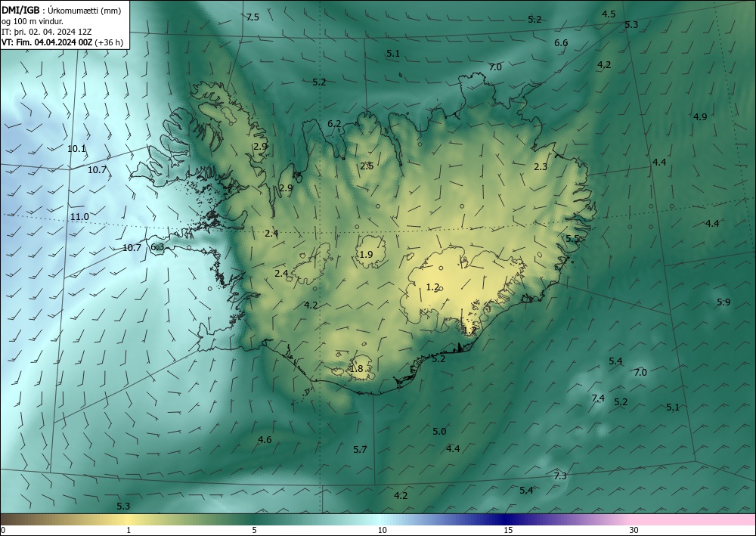Click the '(+36 h)' forecast offset text
This screenshot has width=756, height=536.
110,42
